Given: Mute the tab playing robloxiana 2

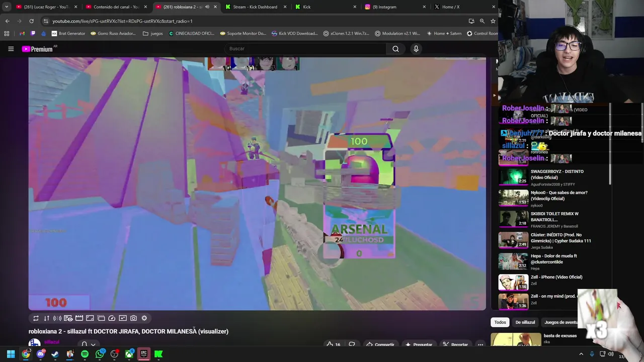Looking at the screenshot, I should [x=207, y=7].
